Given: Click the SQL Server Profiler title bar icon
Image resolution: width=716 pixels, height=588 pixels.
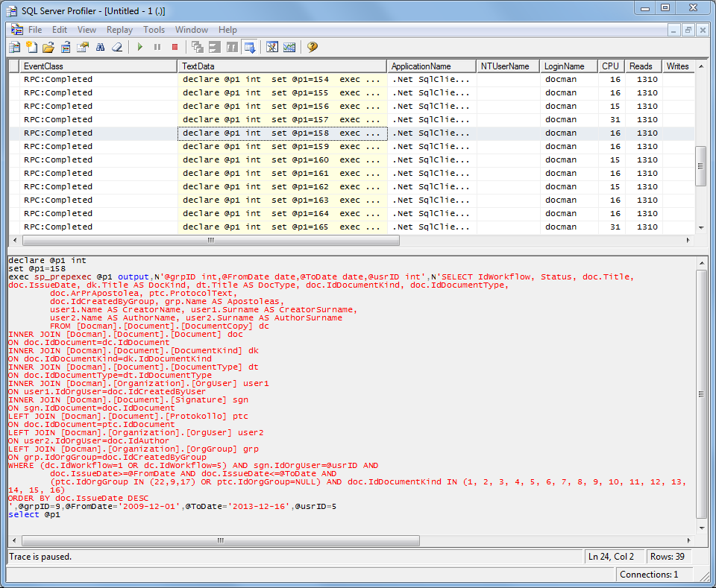Looking at the screenshot, I should point(12,11).
